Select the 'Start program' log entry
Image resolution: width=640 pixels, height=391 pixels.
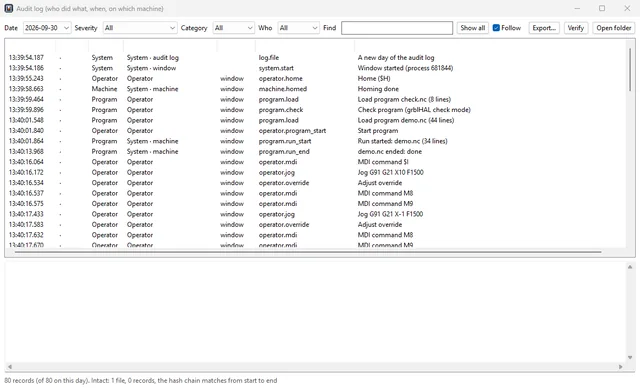(315, 131)
